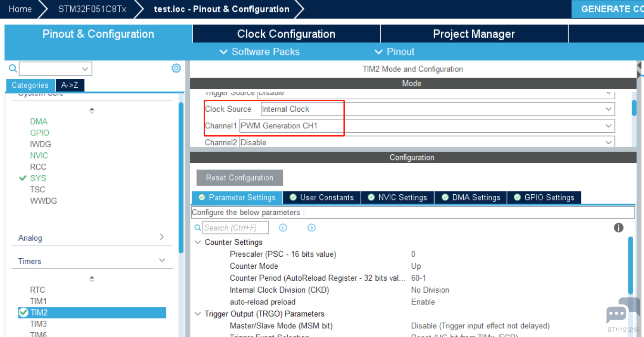Select TSC in the category list

38,190
